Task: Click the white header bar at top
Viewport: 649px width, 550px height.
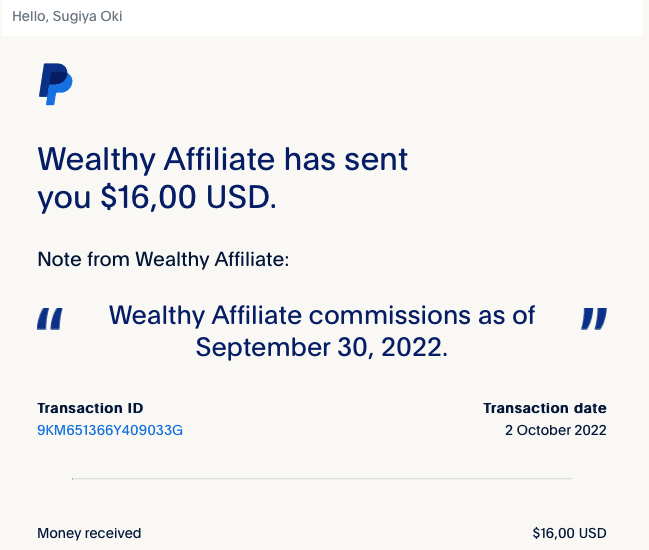Action: point(322,18)
